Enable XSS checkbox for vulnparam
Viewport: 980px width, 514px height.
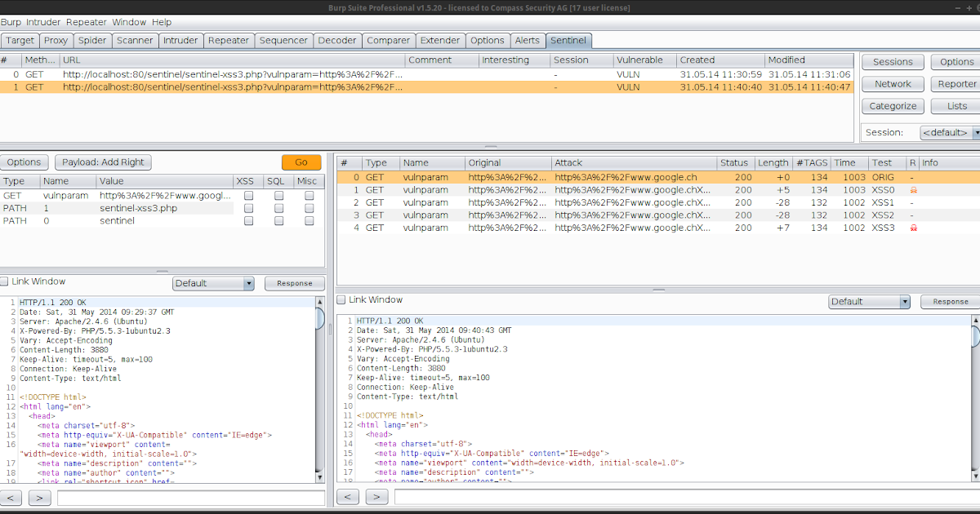pyautogui.click(x=248, y=196)
